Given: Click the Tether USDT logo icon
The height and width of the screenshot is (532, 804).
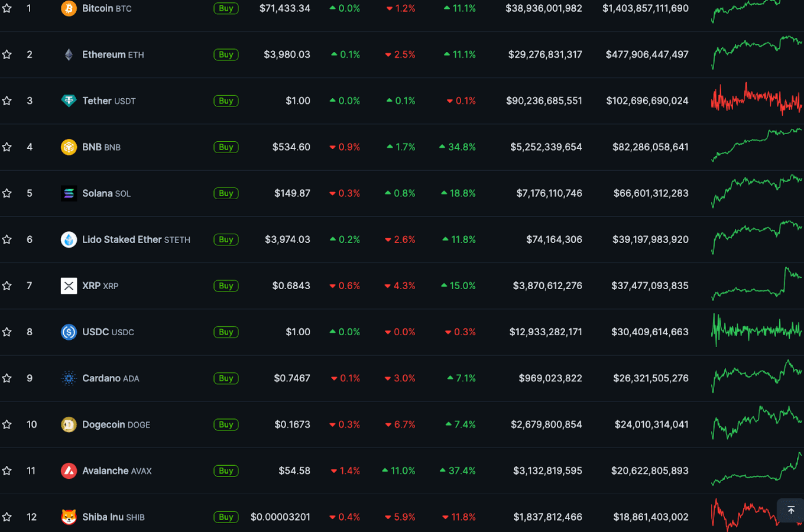Looking at the screenshot, I should 69,100.
